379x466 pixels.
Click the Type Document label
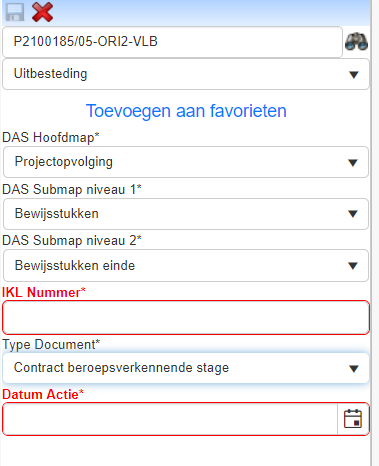pyautogui.click(x=51, y=345)
